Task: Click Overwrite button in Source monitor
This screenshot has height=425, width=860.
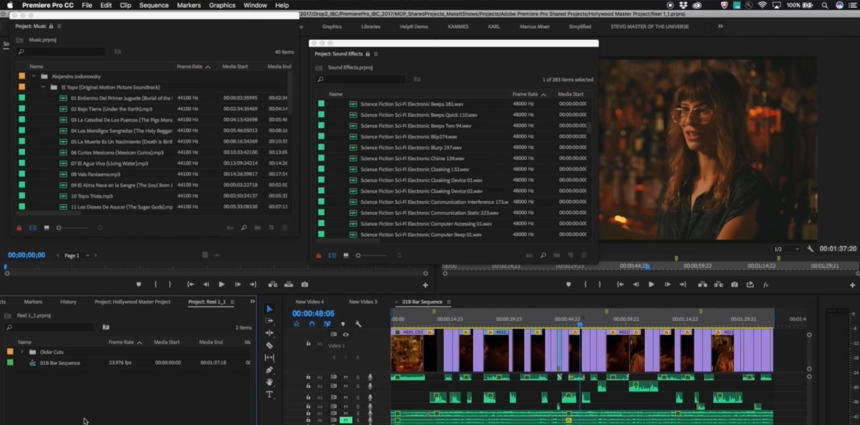Action: pos(288,285)
